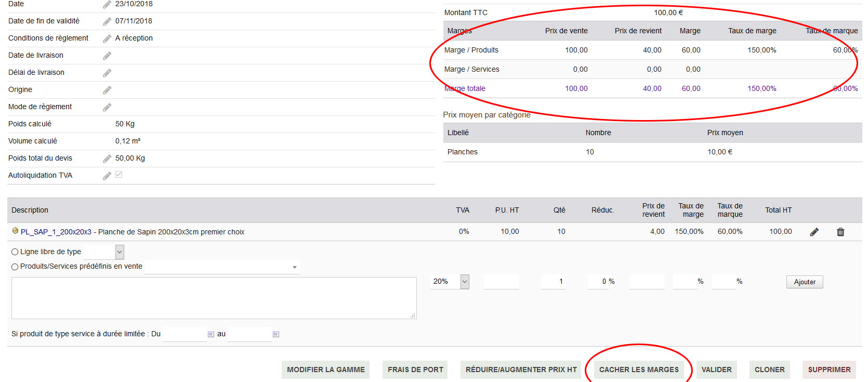This screenshot has width=868, height=382.
Task: Edit Poids total du devis using pencil icon
Action: [107, 159]
